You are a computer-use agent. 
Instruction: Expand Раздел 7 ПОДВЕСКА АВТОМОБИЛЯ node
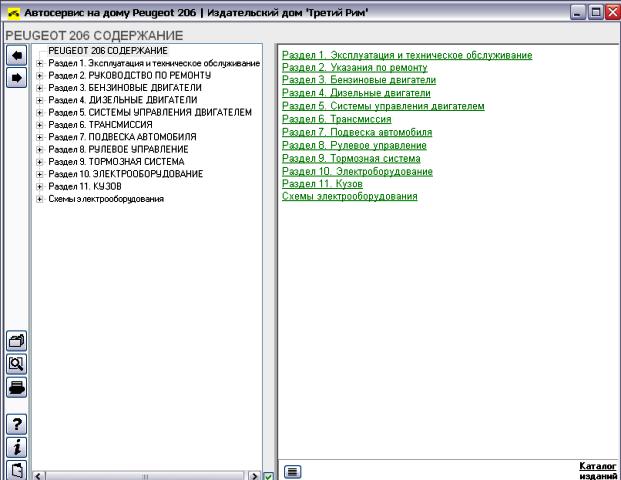pos(40,137)
